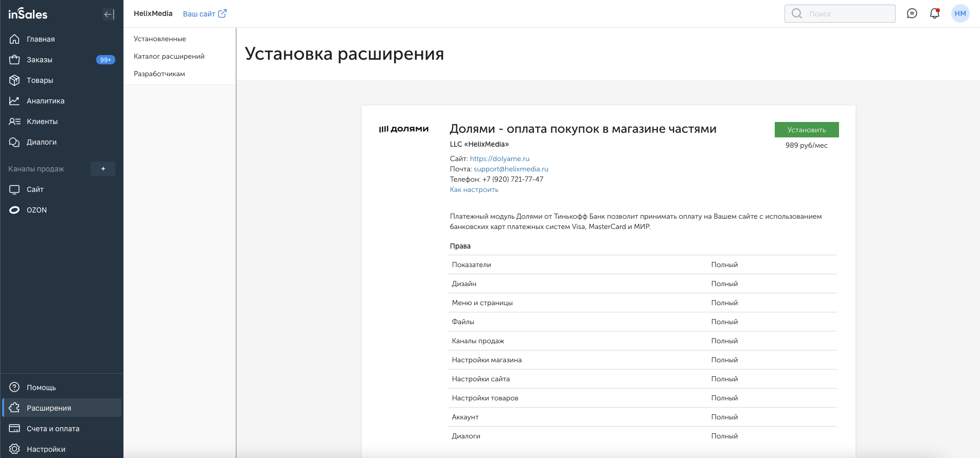
Task: Click the Каналы продаж sidebar section header
Action: pyautogui.click(x=36, y=169)
